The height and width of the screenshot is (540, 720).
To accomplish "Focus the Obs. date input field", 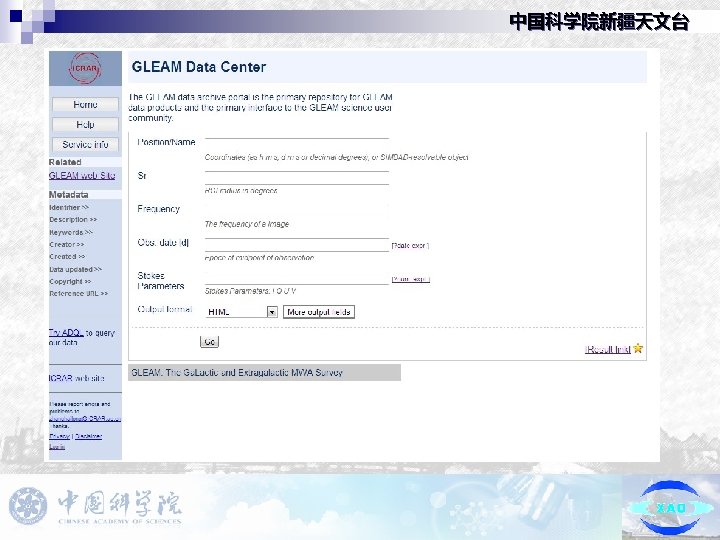I will tap(297, 245).
